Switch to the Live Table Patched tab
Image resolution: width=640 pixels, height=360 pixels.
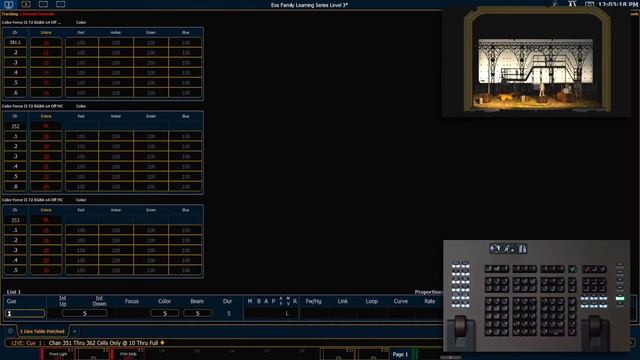tap(42, 331)
